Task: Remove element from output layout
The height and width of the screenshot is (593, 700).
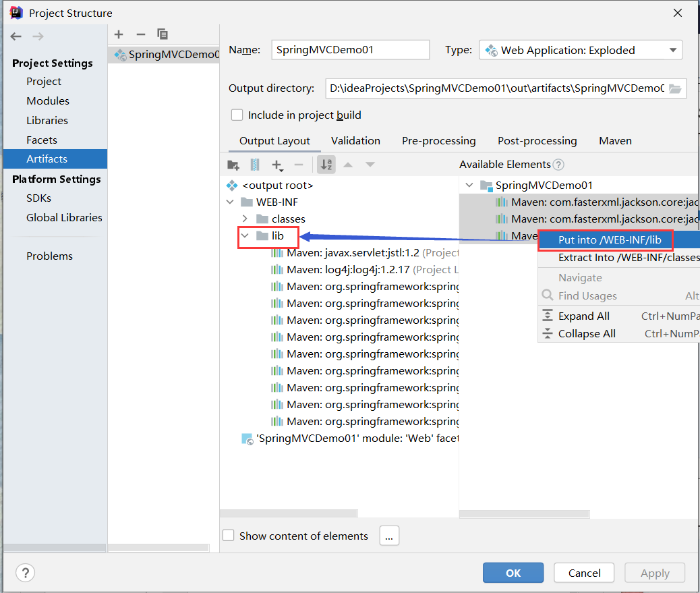Action: tap(299, 165)
